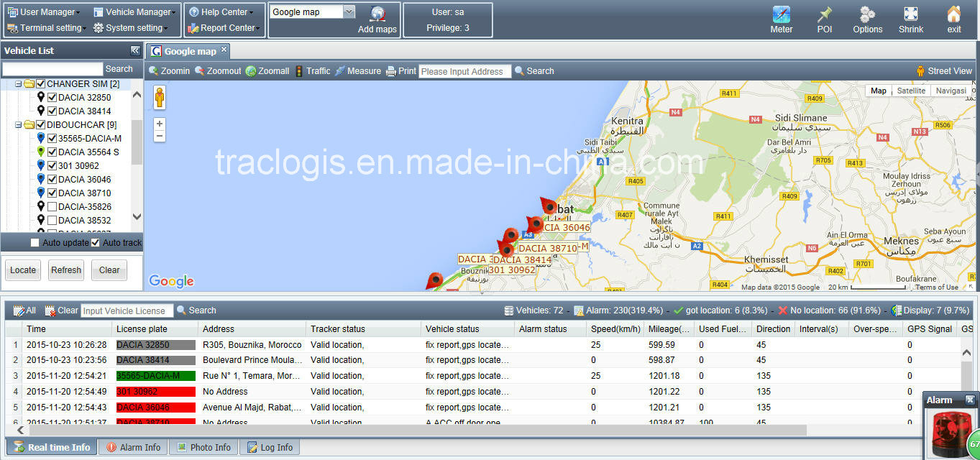Uncheck DACIA 38414 vehicle
Image resolution: width=980 pixels, height=460 pixels.
point(52,111)
